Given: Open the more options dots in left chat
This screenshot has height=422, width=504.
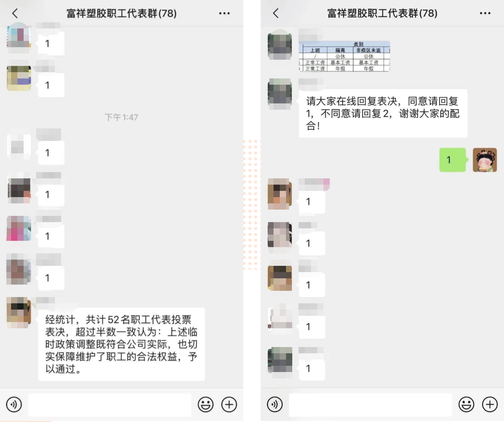Looking at the screenshot, I should click(x=224, y=13).
